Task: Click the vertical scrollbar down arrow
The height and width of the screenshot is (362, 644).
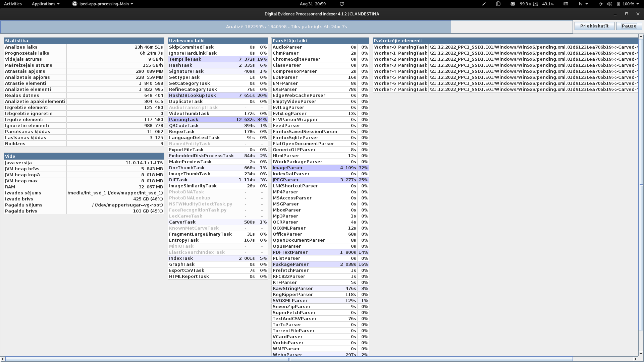Action: (641, 353)
